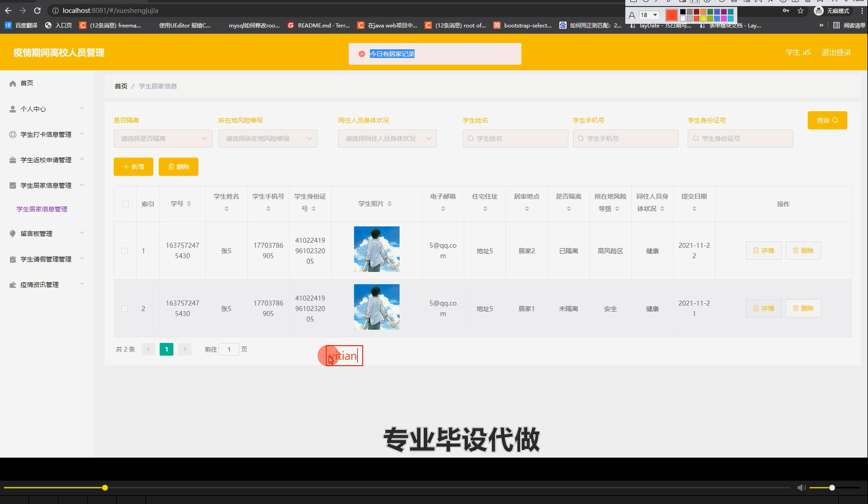Screen dimensions: 868x504
Task: Open the 所在地风险等级 filter dropdown
Action: [x=268, y=139]
